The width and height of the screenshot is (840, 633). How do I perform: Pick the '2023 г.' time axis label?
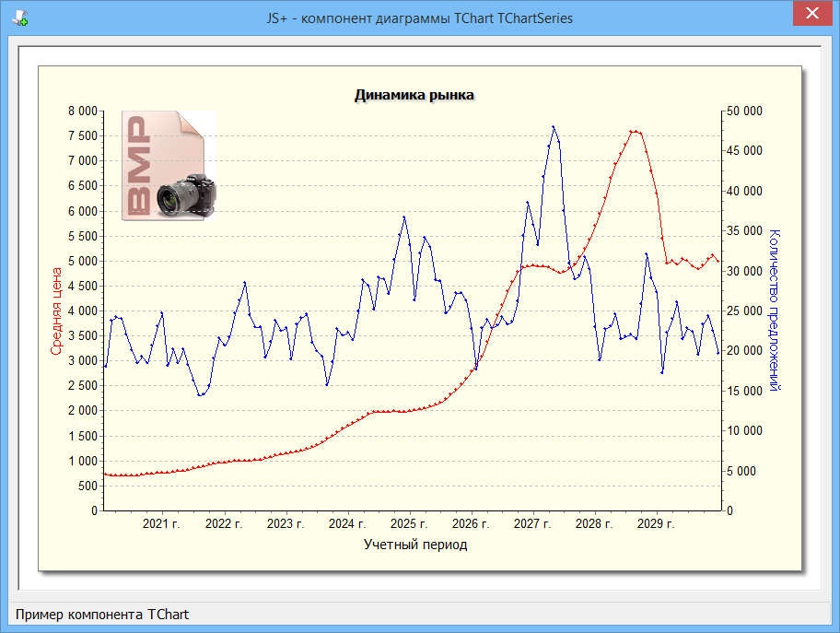pyautogui.click(x=285, y=524)
